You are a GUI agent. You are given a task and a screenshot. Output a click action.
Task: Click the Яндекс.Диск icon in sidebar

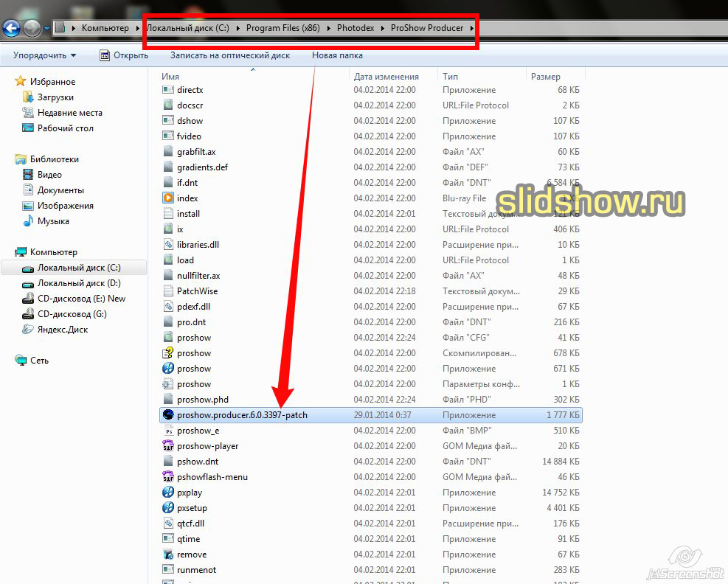coord(28,329)
